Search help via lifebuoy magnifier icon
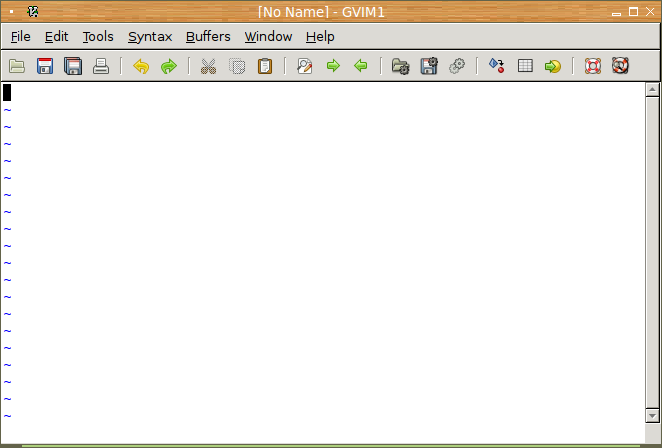This screenshot has height=448, width=662. 620,66
